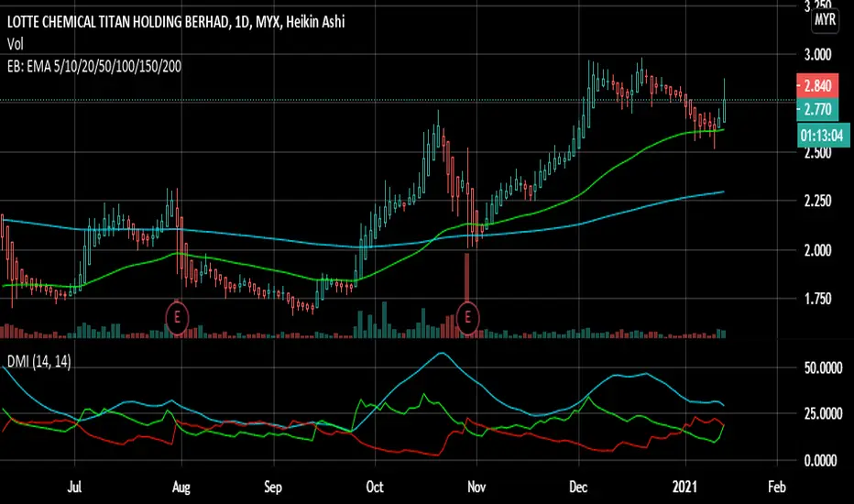The image size is (854, 504).
Task: Click the first earnings 'E' marker near Aug
Action: tap(177, 316)
